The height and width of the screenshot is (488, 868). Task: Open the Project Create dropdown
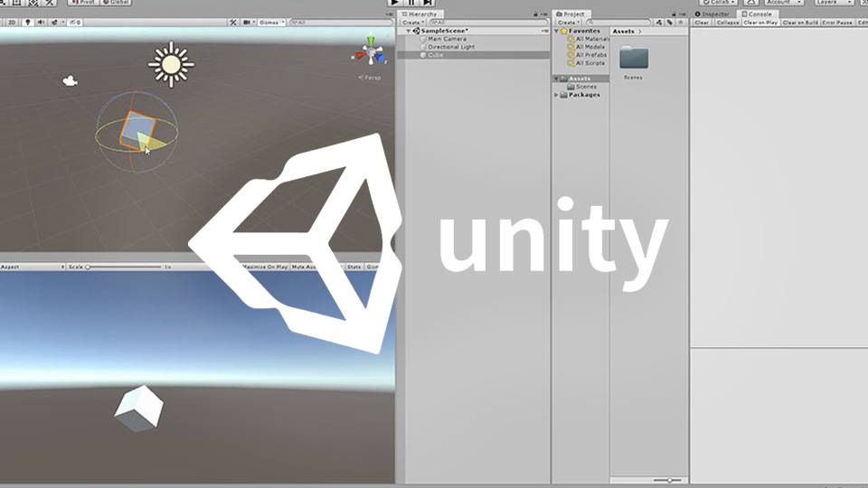[569, 23]
